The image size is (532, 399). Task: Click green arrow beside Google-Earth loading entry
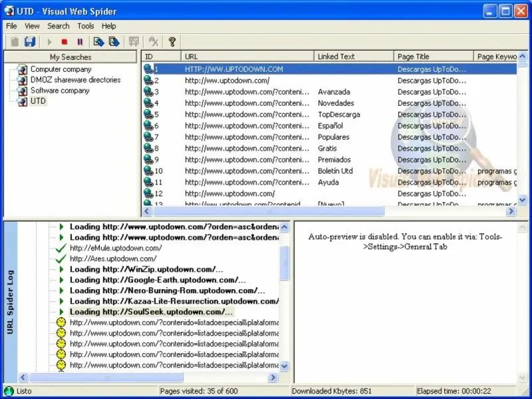[x=61, y=280]
